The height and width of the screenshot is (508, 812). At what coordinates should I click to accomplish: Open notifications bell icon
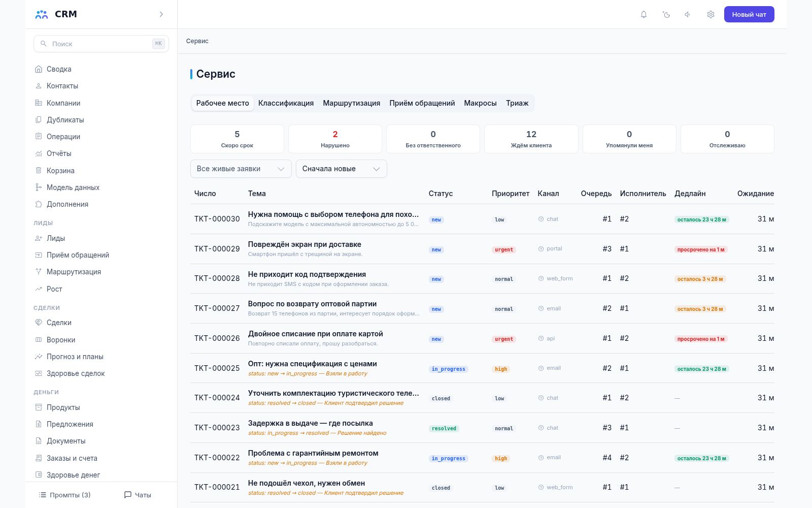tap(644, 14)
